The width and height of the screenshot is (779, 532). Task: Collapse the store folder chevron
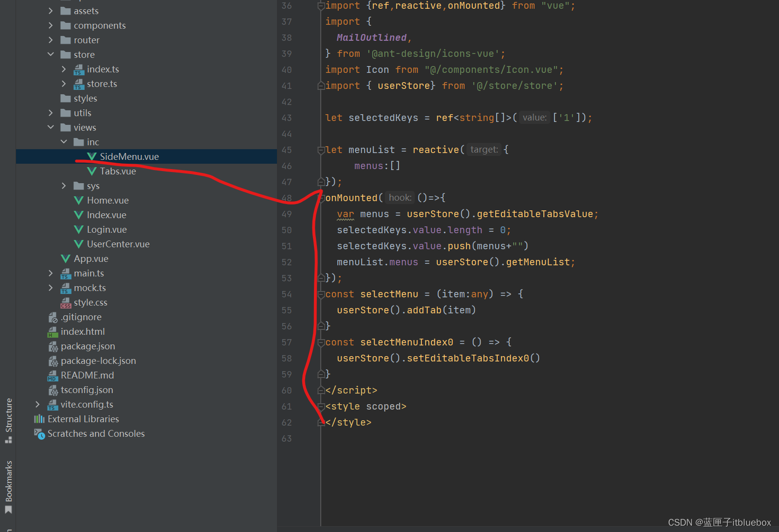pyautogui.click(x=51, y=54)
